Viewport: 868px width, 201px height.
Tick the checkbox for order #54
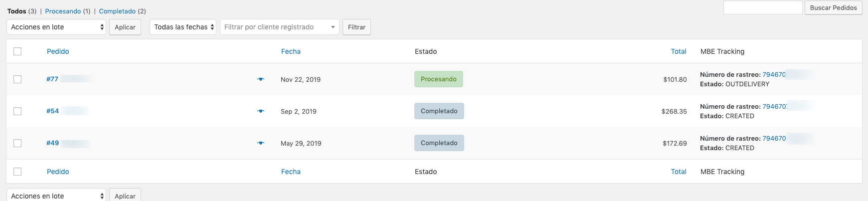point(17,111)
